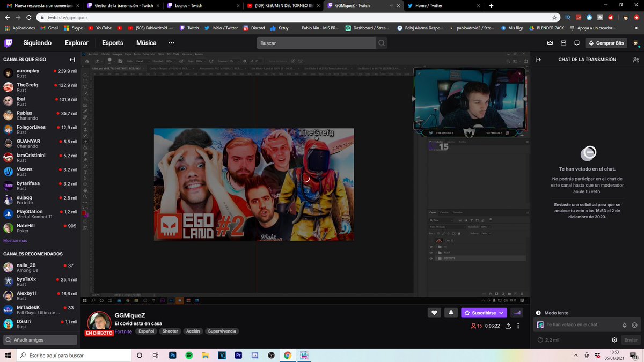Toggle the notification bell for GGMigueZ
The width and height of the screenshot is (644, 362).
point(451,313)
